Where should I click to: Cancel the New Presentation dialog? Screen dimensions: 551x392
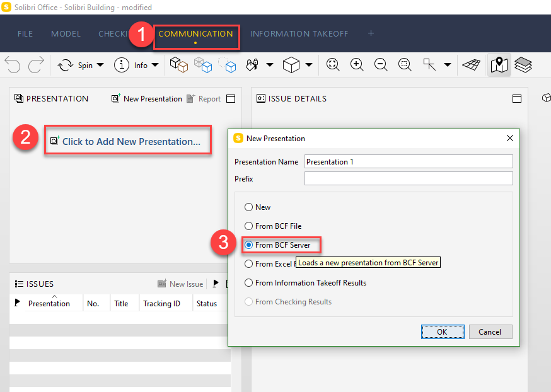click(x=490, y=332)
